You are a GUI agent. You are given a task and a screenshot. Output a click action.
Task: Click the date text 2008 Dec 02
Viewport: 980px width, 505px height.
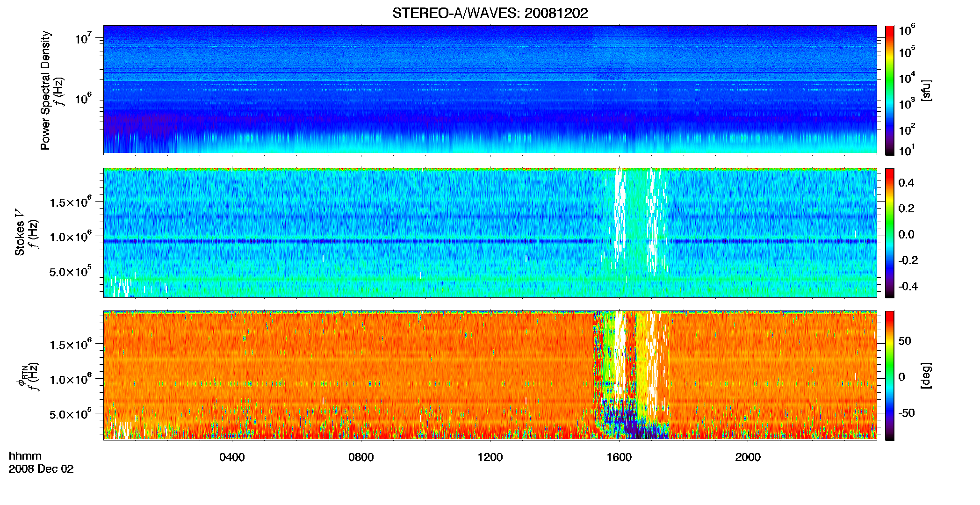[41, 469]
